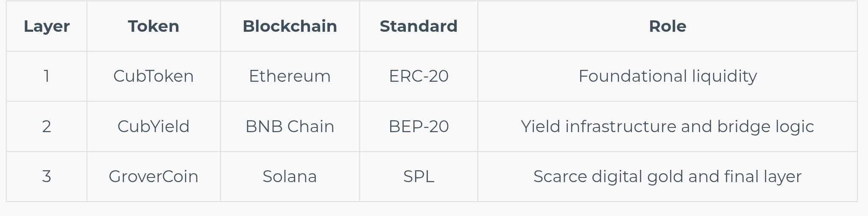Select the ERC-20 standard cell
The width and height of the screenshot is (868, 216).
(419, 76)
